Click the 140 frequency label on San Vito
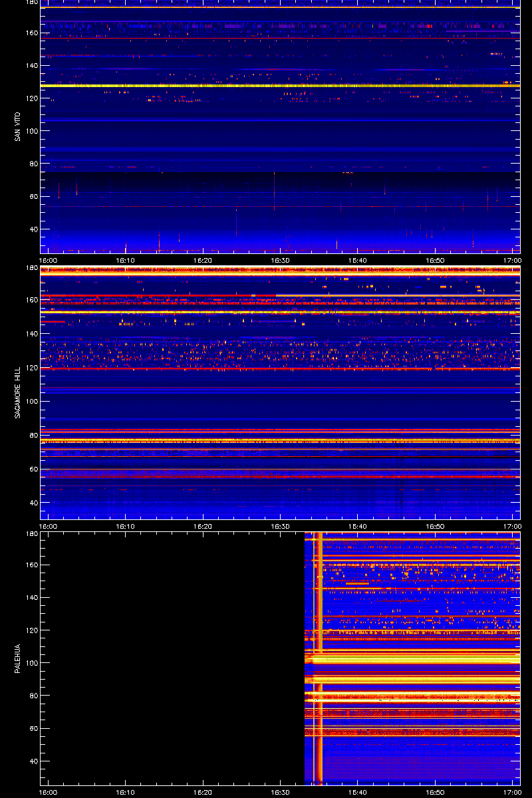 point(31,66)
